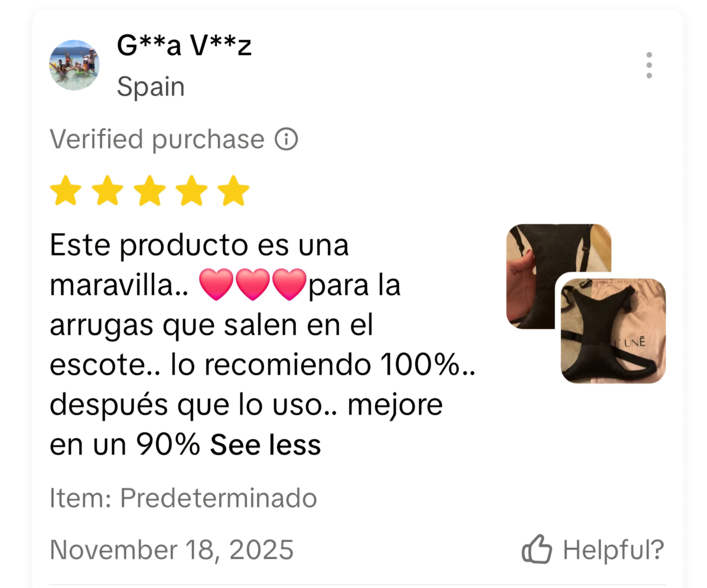Click the fifth yellow rating star
The image size is (707, 588).
[x=233, y=190]
